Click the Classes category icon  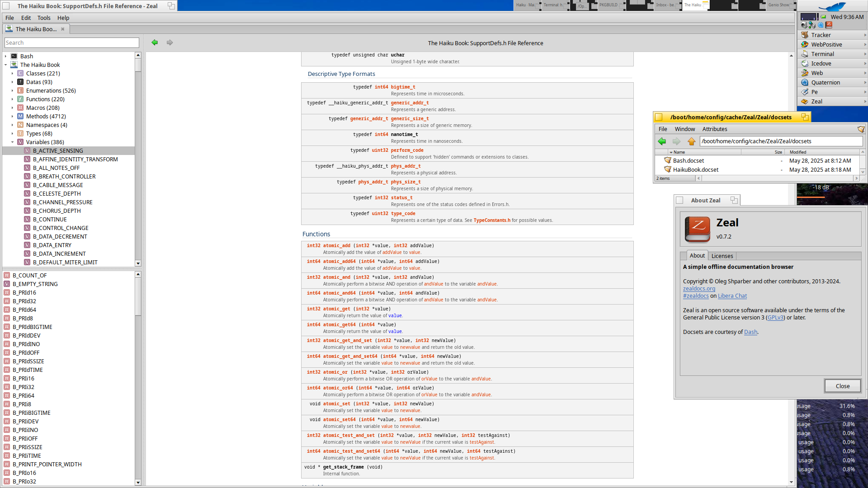(x=20, y=74)
